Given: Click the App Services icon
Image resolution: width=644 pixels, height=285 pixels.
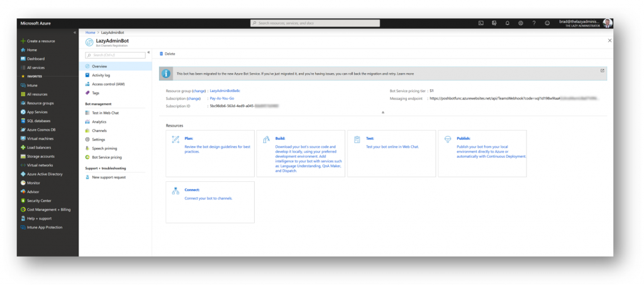Looking at the screenshot, I should tap(23, 112).
